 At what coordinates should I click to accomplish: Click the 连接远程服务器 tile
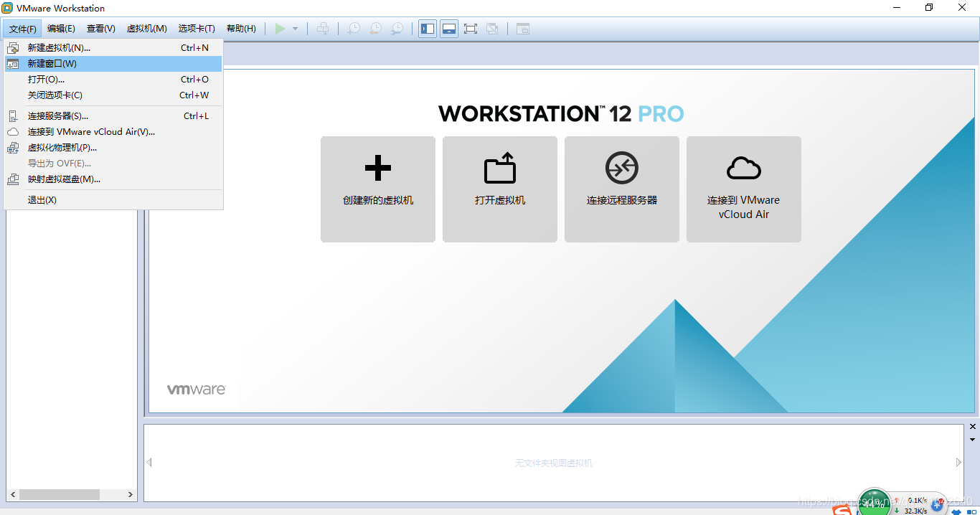622,189
